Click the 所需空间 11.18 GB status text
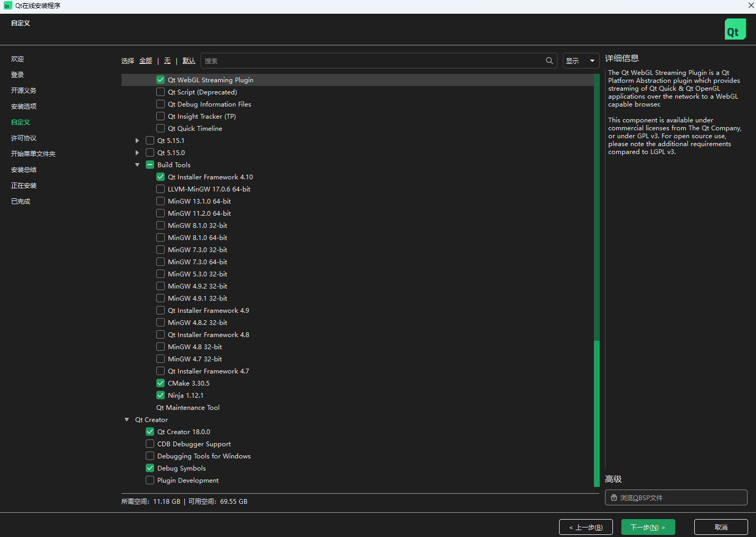The width and height of the screenshot is (756, 537). point(151,502)
